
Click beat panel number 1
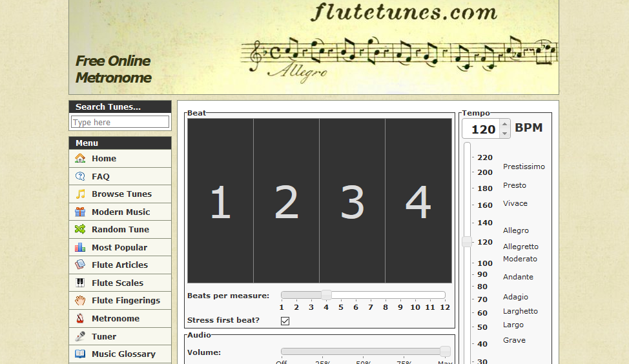tap(220, 201)
